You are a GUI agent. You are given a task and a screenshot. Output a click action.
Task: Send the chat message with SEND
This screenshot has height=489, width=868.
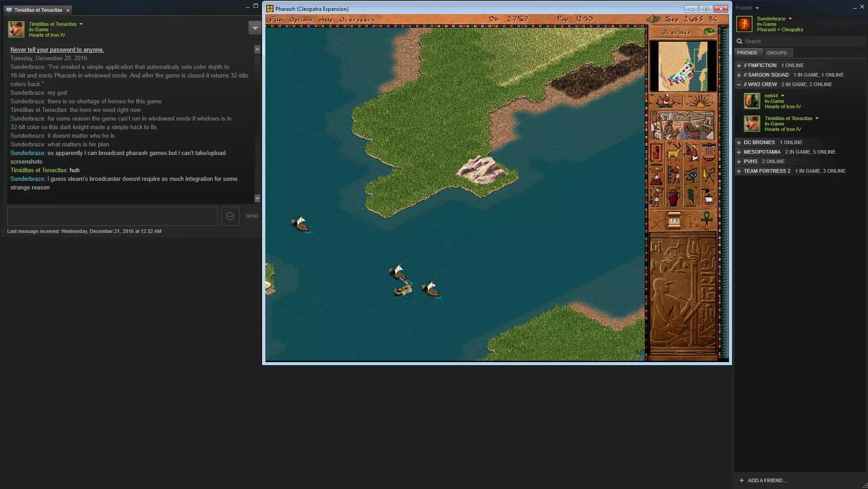252,216
